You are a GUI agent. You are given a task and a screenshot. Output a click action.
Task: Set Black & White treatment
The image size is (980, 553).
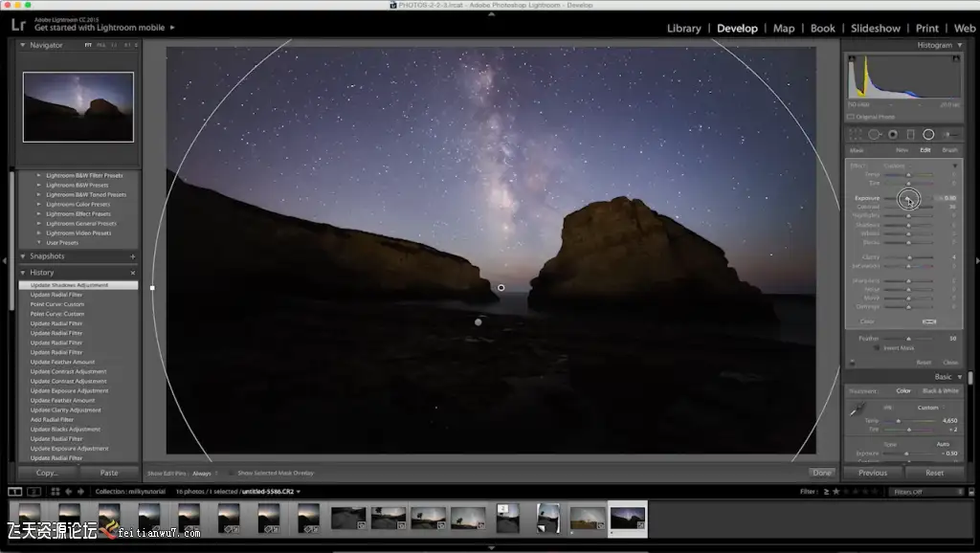[941, 391]
